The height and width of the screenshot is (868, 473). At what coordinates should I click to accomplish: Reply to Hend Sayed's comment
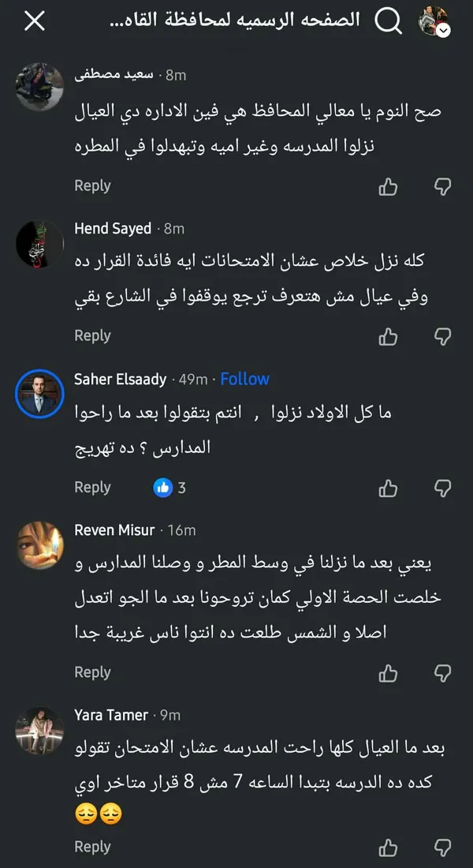click(92, 335)
